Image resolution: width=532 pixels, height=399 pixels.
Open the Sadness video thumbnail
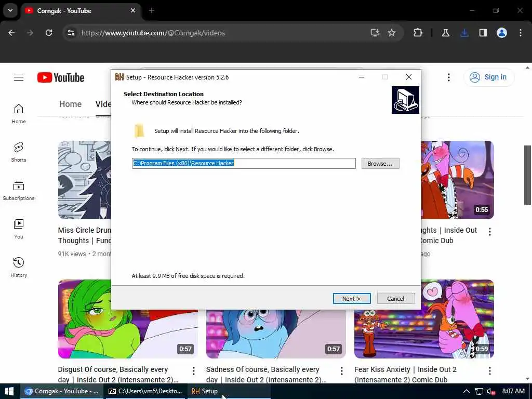(x=276, y=334)
